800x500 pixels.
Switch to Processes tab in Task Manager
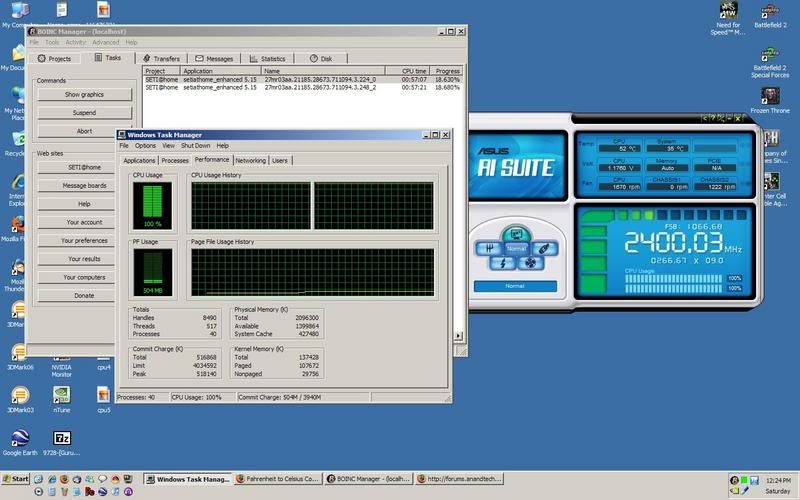[x=174, y=161]
